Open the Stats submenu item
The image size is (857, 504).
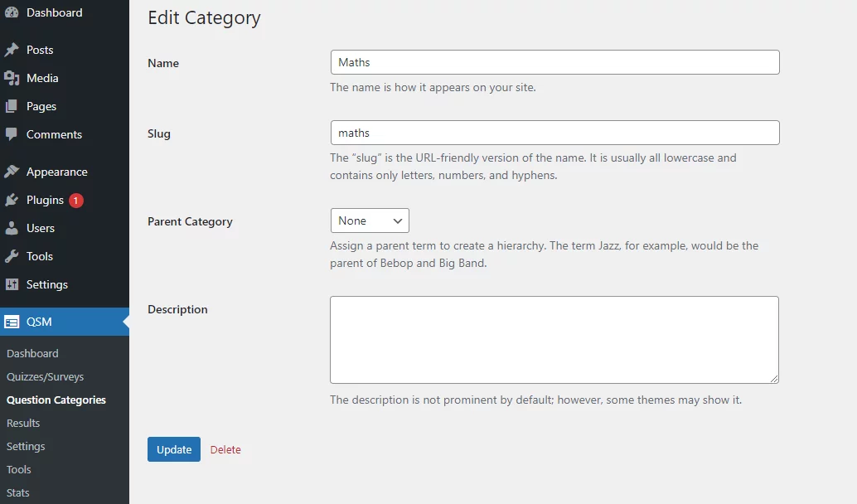(18, 492)
